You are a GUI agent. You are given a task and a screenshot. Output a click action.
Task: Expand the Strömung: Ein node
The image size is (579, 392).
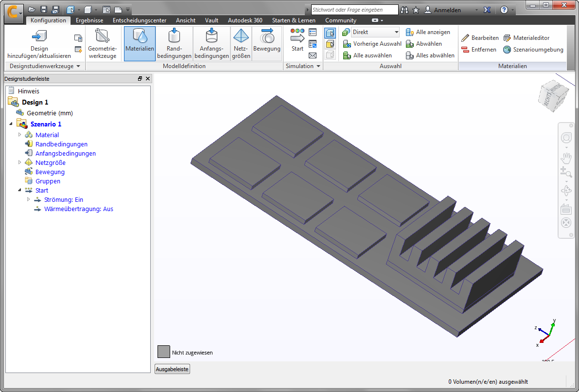click(x=28, y=199)
